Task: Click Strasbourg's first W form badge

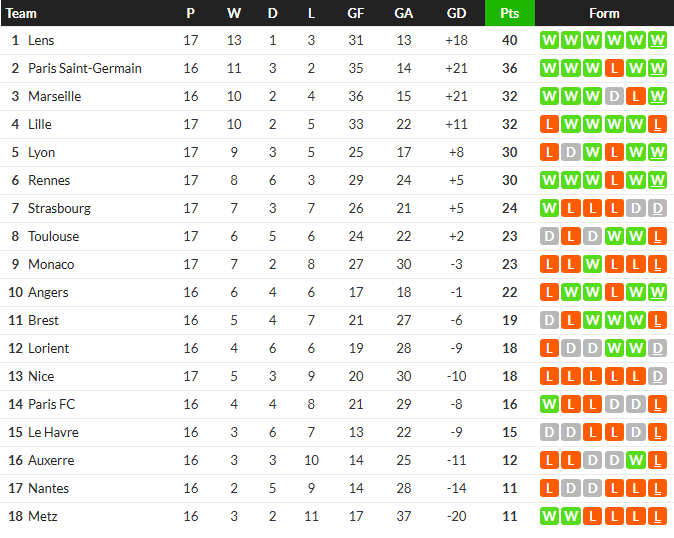Action: 549,208
